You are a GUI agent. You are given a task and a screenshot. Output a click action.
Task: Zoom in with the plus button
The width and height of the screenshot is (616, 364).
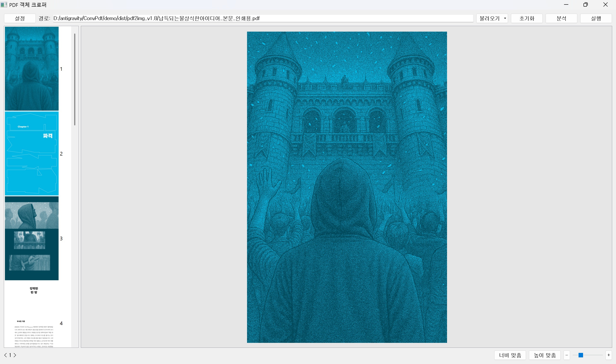tap(608, 355)
